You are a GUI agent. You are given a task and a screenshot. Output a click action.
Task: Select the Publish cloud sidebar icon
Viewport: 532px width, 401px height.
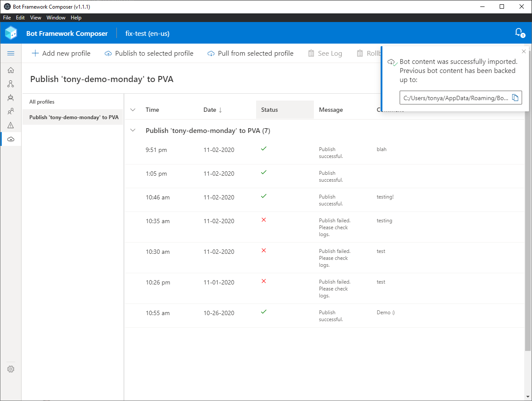11,139
